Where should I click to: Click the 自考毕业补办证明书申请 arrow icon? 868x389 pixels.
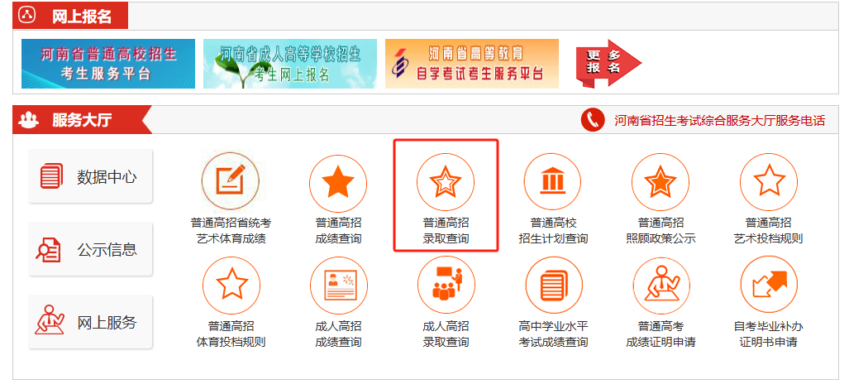769,286
